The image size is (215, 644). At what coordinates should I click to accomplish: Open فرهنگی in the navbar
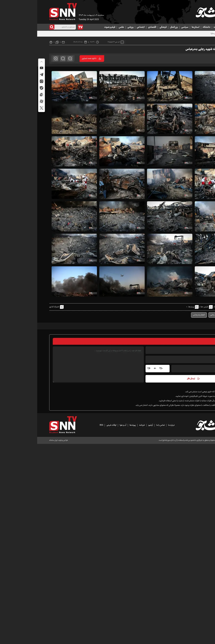(163, 27)
